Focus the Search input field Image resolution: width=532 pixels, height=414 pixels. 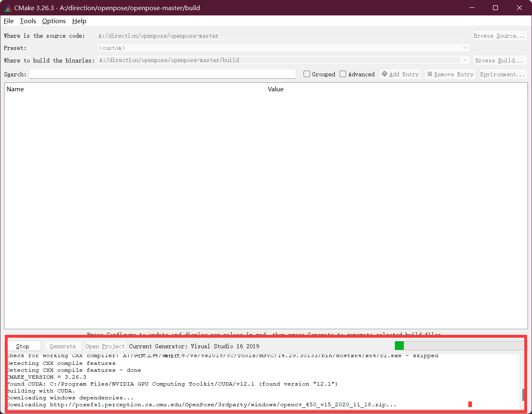point(163,74)
